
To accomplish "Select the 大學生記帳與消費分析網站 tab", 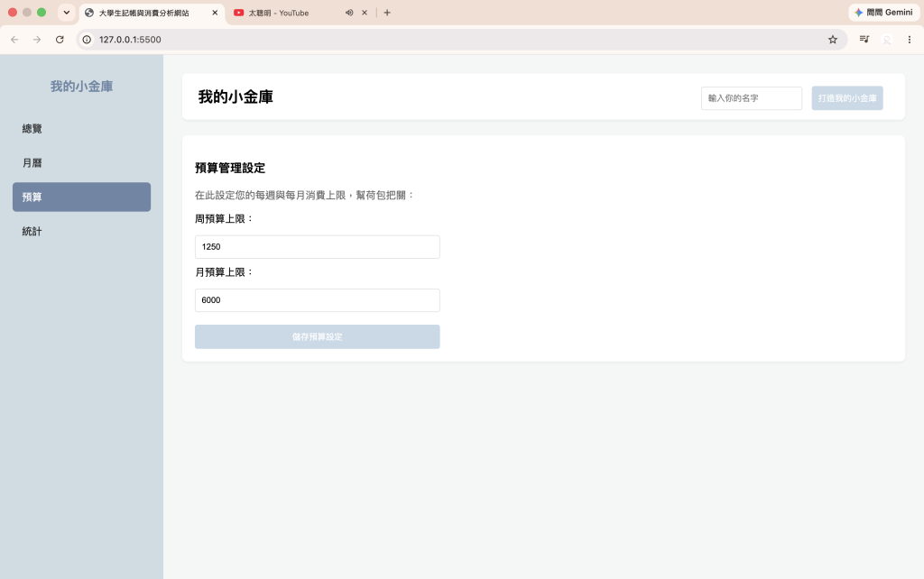I will pyautogui.click(x=143, y=13).
